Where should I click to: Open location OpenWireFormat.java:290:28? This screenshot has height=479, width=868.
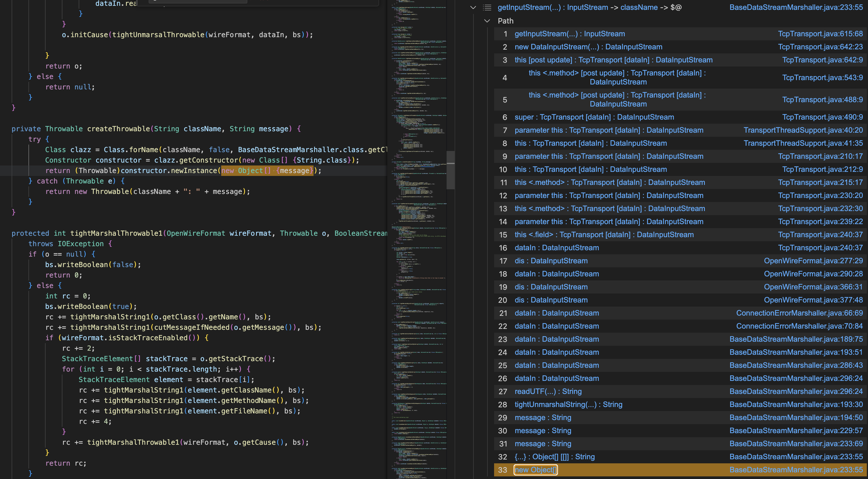pos(813,274)
